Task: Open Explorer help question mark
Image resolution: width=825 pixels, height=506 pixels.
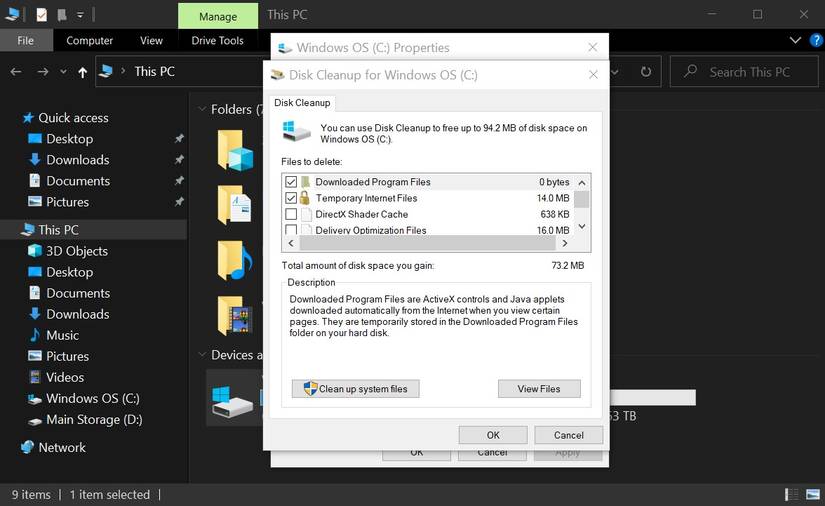Action: point(817,40)
